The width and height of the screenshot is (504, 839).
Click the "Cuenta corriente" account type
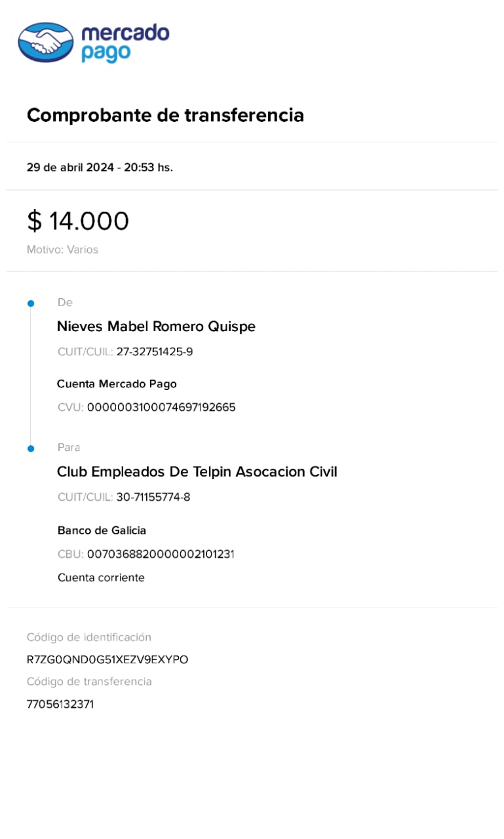(x=101, y=577)
